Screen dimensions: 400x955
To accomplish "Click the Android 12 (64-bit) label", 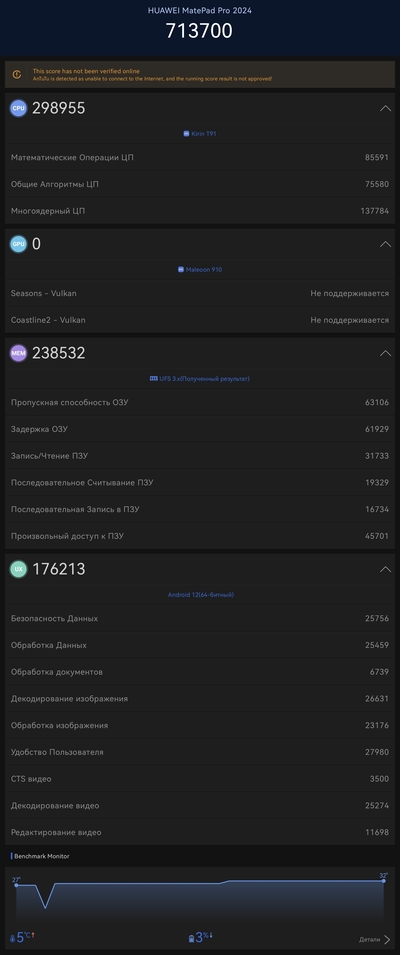I will coord(200,595).
